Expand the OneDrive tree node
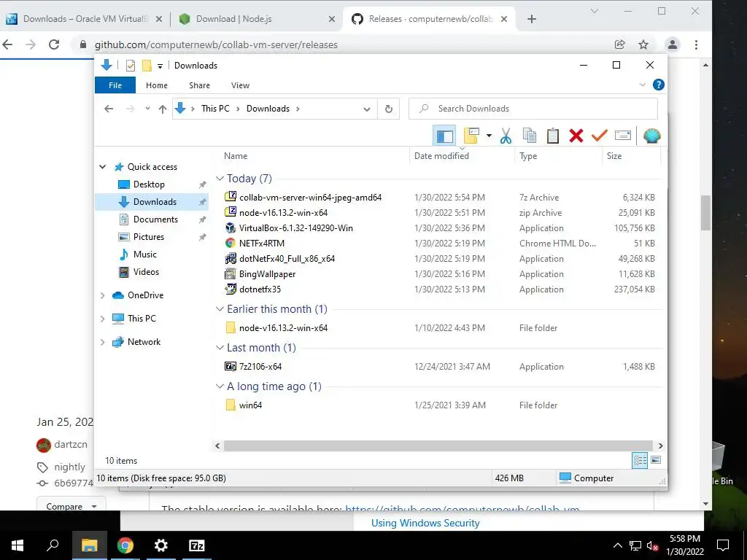 pyautogui.click(x=102, y=296)
